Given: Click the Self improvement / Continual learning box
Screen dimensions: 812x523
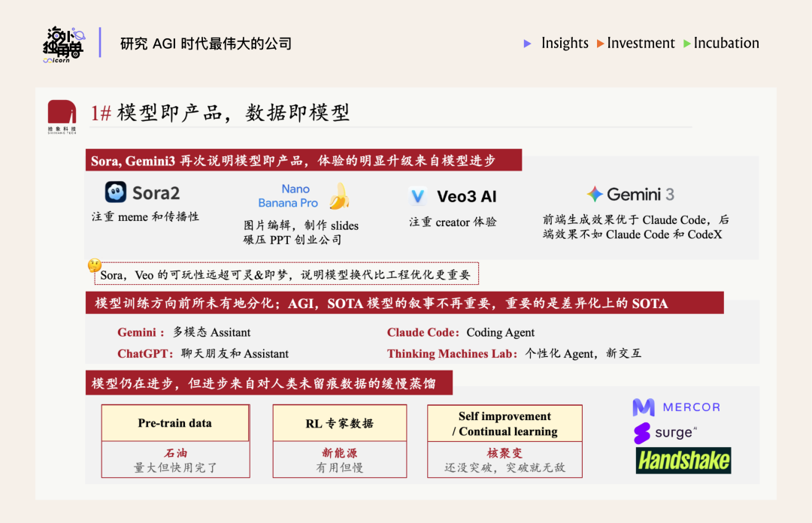Looking at the screenshot, I should (x=504, y=424).
